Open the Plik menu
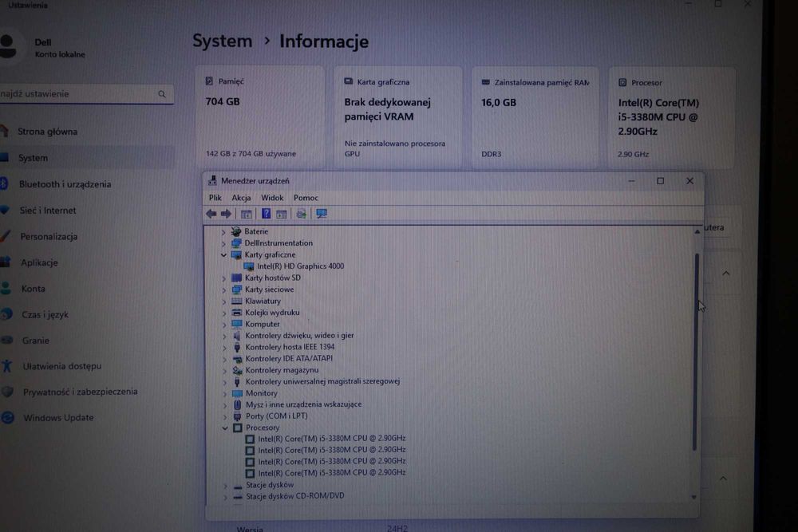Screen dimensions: 798x532 [215, 197]
